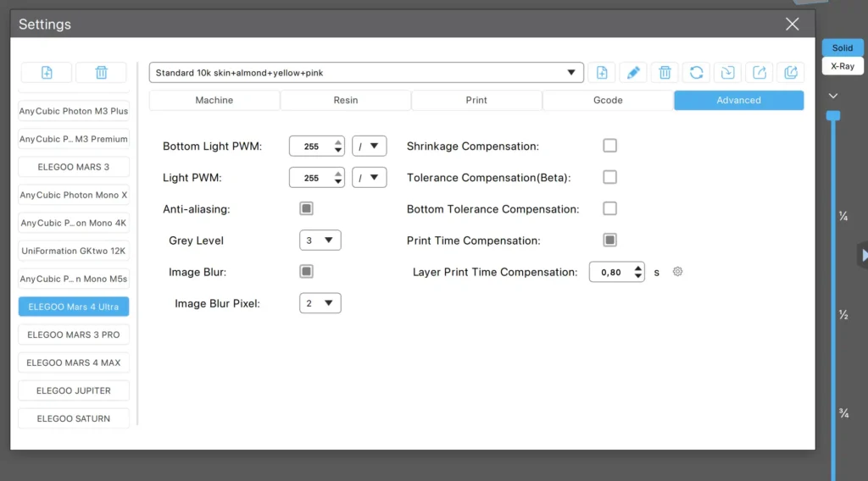Image resolution: width=868 pixels, height=481 pixels.
Task: Import a profile using the import icon
Action: click(x=727, y=73)
